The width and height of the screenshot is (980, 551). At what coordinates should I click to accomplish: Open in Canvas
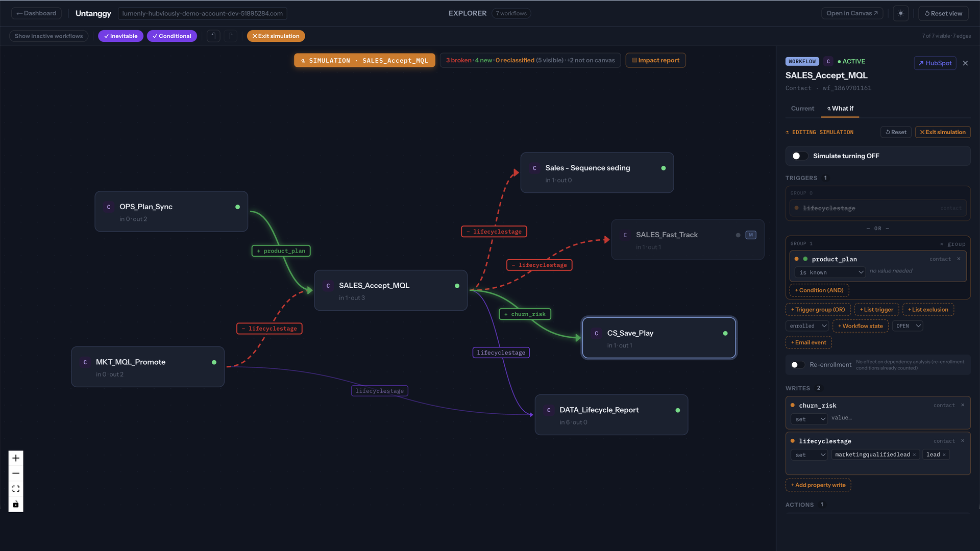[852, 13]
